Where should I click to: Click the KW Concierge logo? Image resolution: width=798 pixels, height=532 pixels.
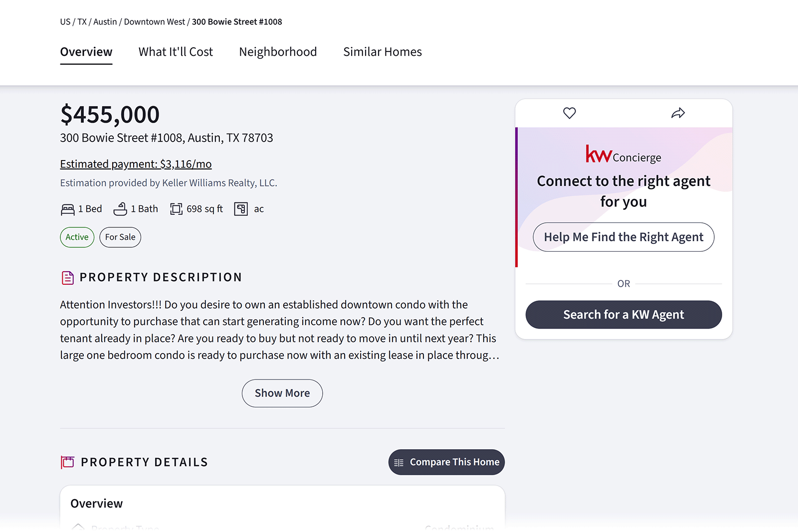pos(623,155)
